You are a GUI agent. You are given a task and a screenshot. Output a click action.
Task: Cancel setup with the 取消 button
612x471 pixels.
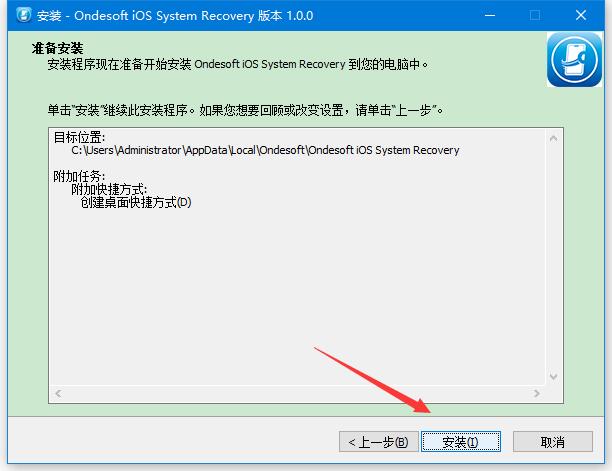[x=553, y=442]
